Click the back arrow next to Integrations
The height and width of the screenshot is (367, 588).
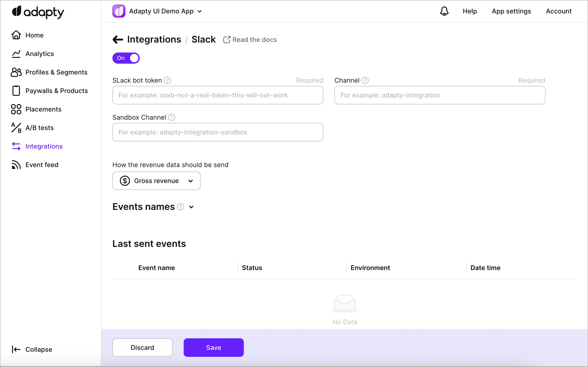pyautogui.click(x=118, y=40)
